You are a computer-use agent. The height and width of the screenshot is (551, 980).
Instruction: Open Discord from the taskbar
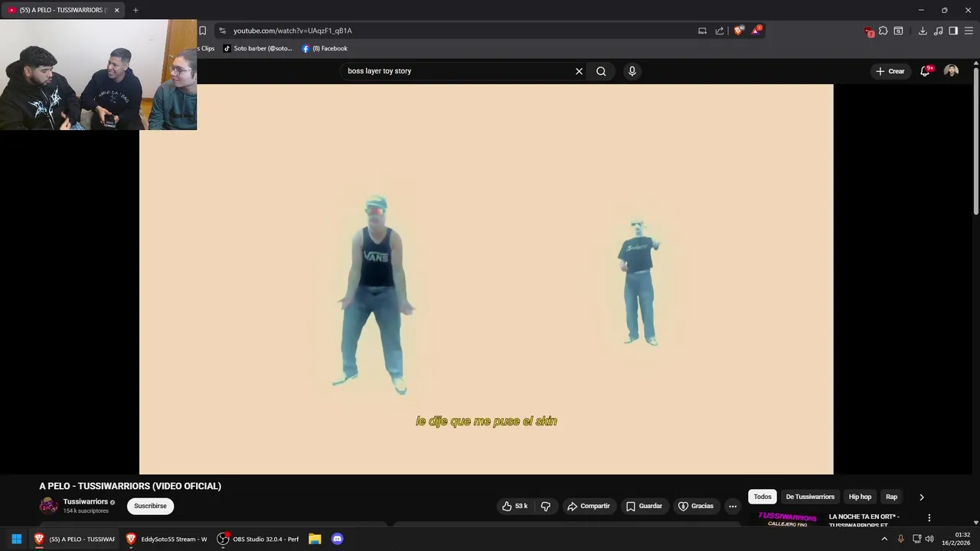(x=338, y=539)
